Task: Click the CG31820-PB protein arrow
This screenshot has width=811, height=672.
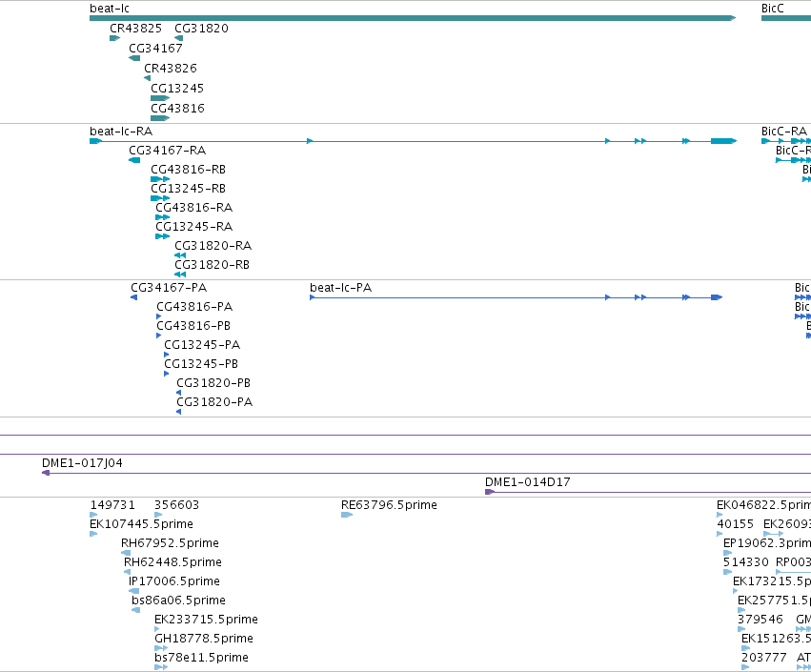Action: coord(178,393)
